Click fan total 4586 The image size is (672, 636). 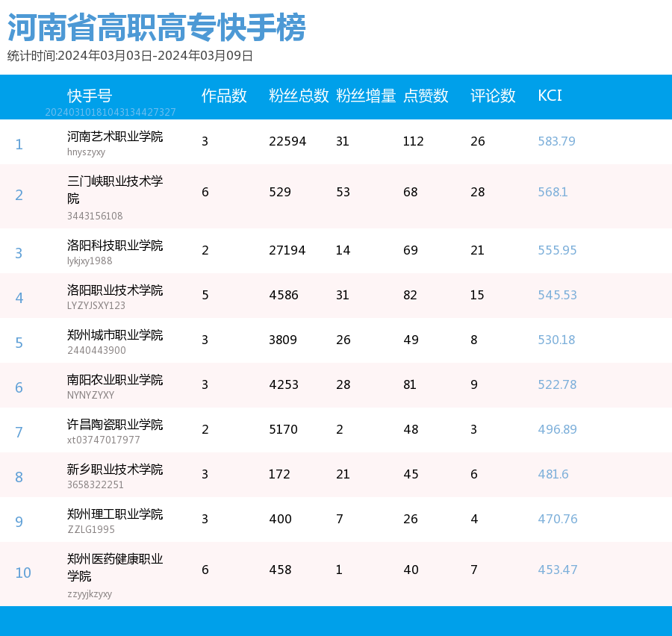pos(283,295)
